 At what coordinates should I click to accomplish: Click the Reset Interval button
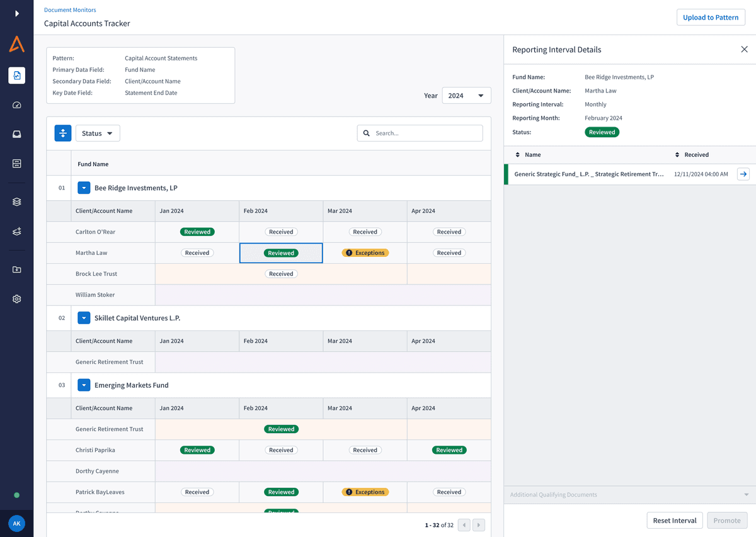tap(674, 521)
